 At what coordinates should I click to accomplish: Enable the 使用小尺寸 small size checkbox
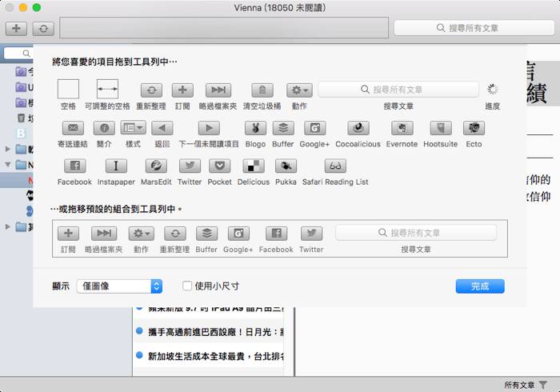[187, 286]
